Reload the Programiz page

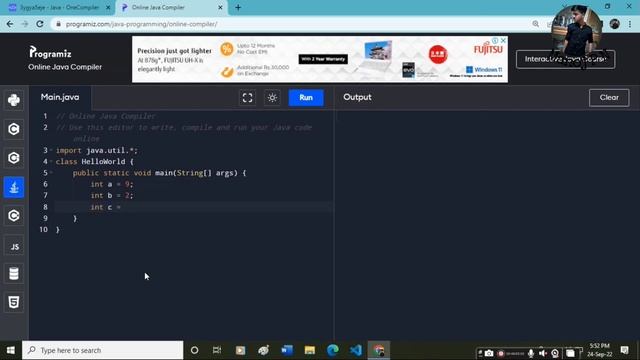[40, 24]
